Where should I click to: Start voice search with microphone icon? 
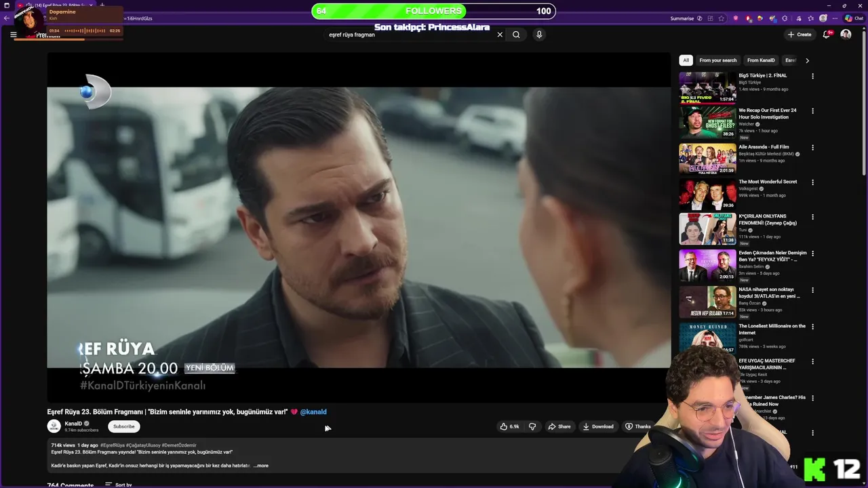[539, 35]
